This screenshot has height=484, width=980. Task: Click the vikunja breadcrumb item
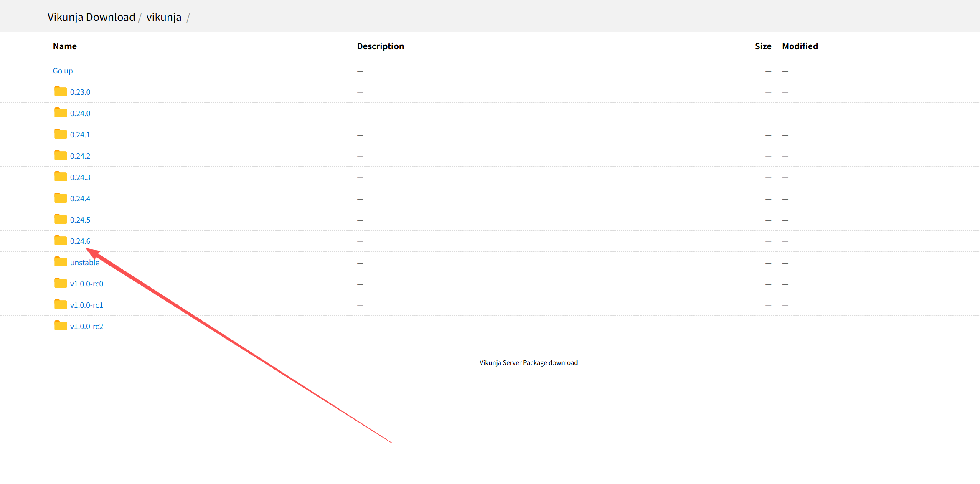point(164,17)
